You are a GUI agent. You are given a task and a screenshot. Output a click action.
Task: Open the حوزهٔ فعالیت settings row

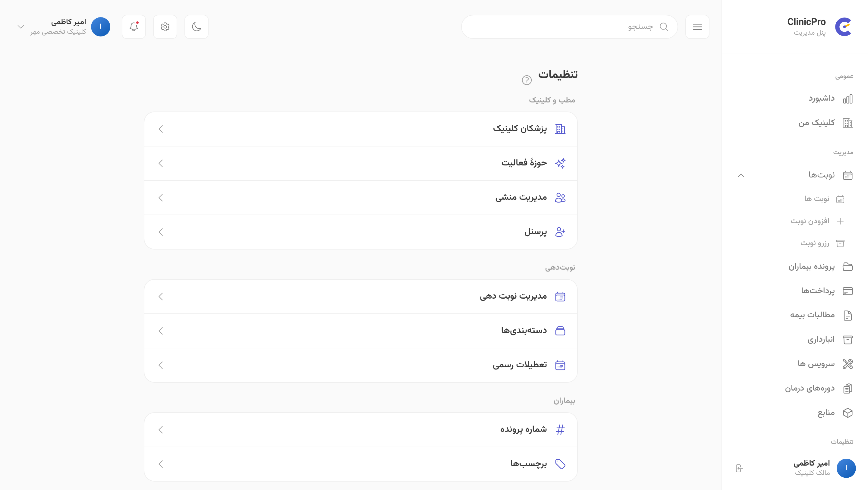360,163
